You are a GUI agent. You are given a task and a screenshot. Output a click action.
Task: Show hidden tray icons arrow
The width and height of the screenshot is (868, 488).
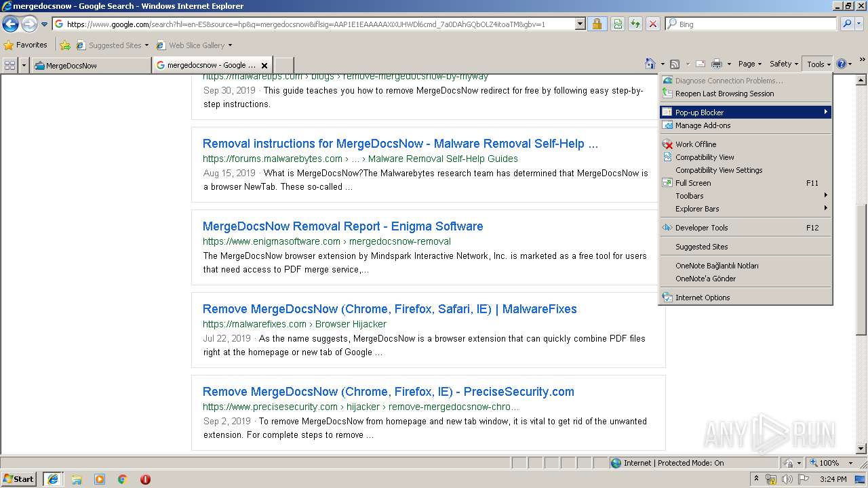point(757,479)
